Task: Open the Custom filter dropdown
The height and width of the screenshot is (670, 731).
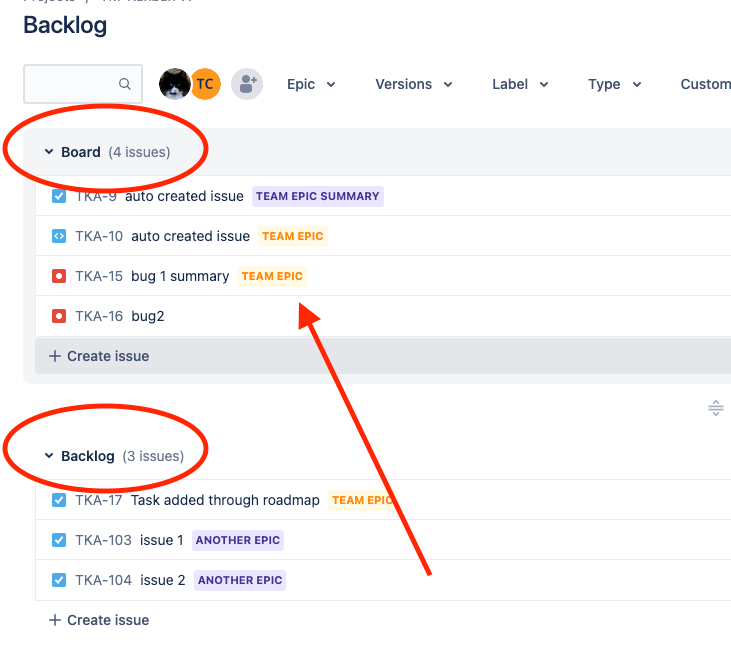Action: [x=705, y=84]
